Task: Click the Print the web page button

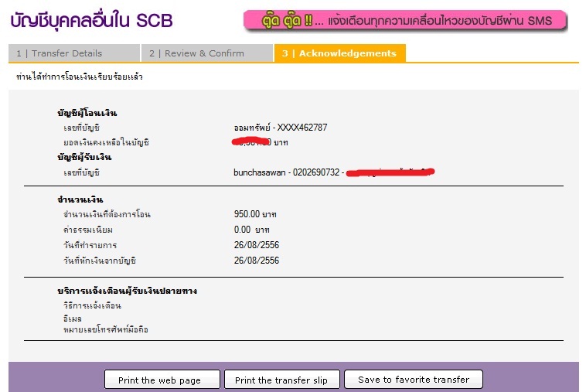Action: [x=162, y=380]
